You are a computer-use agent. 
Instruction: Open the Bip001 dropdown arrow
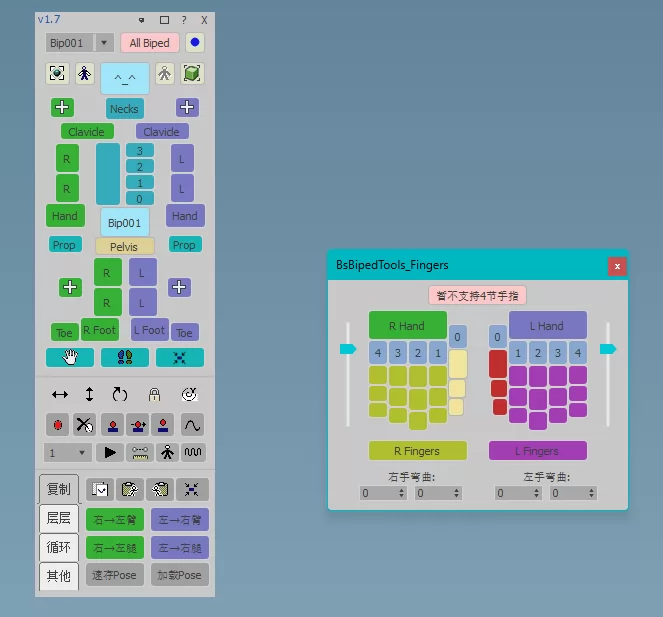click(104, 43)
